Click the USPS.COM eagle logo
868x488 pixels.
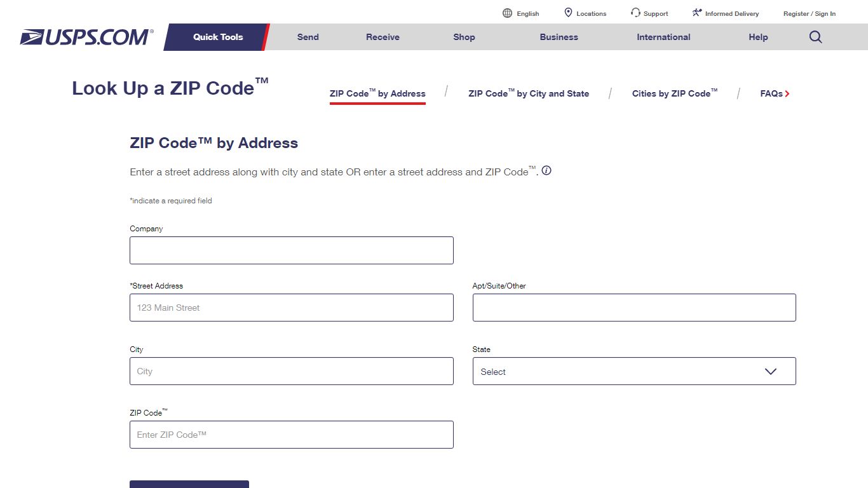[x=86, y=37]
